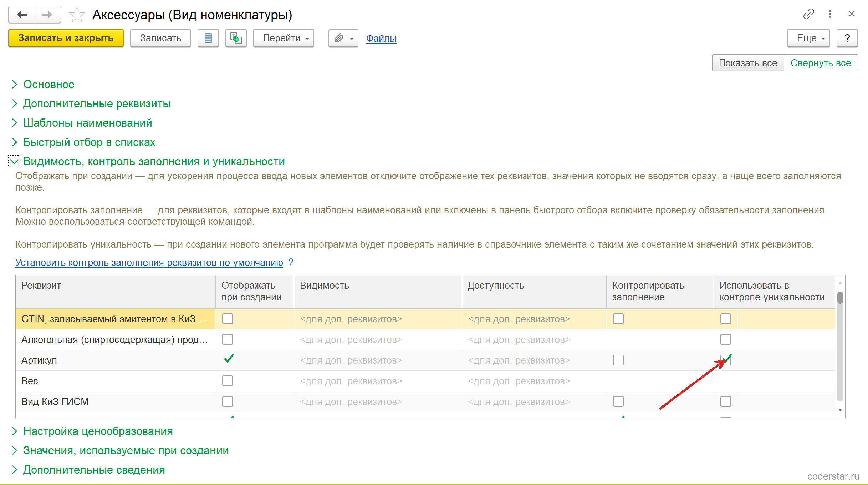
Task: Open the Файлы link
Action: point(381,38)
